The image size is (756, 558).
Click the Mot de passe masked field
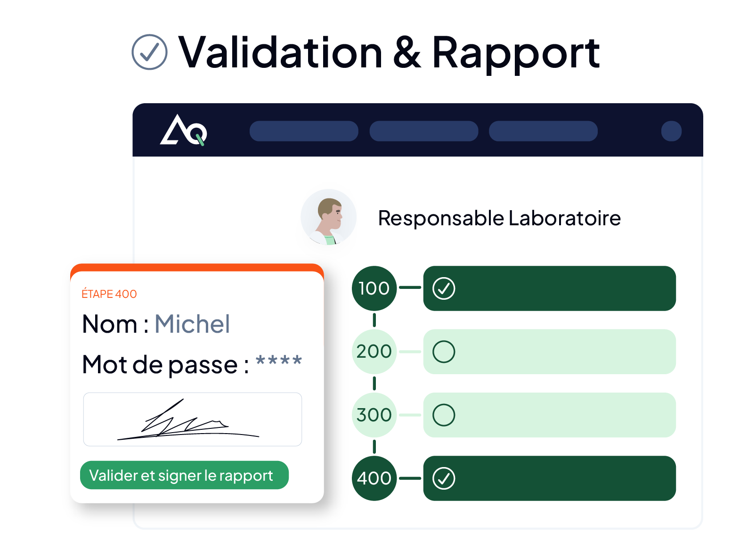(x=278, y=362)
